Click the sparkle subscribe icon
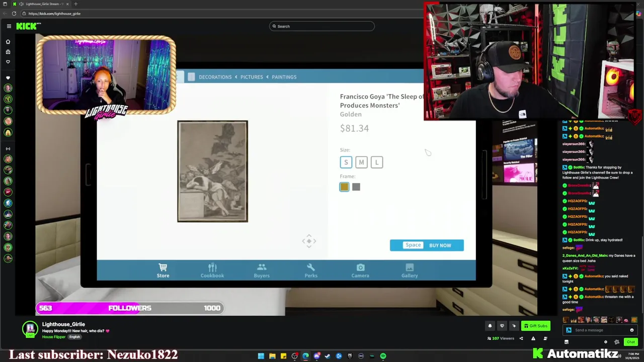The height and width of the screenshot is (362, 644). point(514,326)
